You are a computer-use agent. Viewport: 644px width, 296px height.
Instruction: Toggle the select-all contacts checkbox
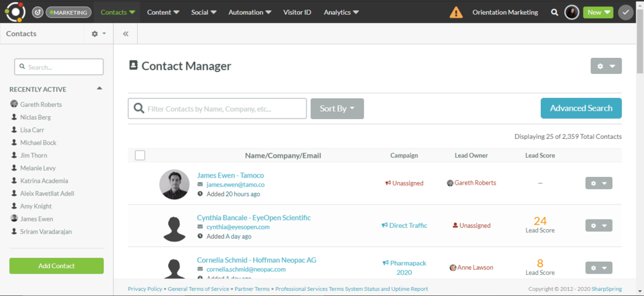140,155
